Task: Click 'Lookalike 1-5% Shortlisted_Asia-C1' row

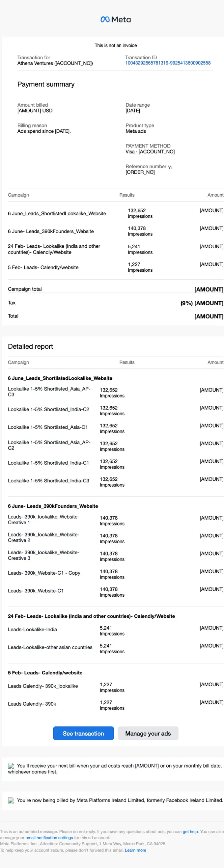Action: (x=116, y=428)
